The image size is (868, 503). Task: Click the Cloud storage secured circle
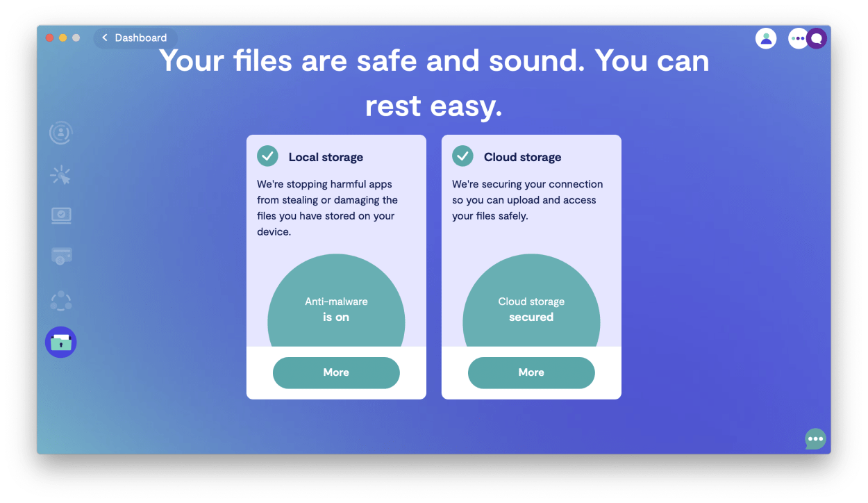point(531,301)
